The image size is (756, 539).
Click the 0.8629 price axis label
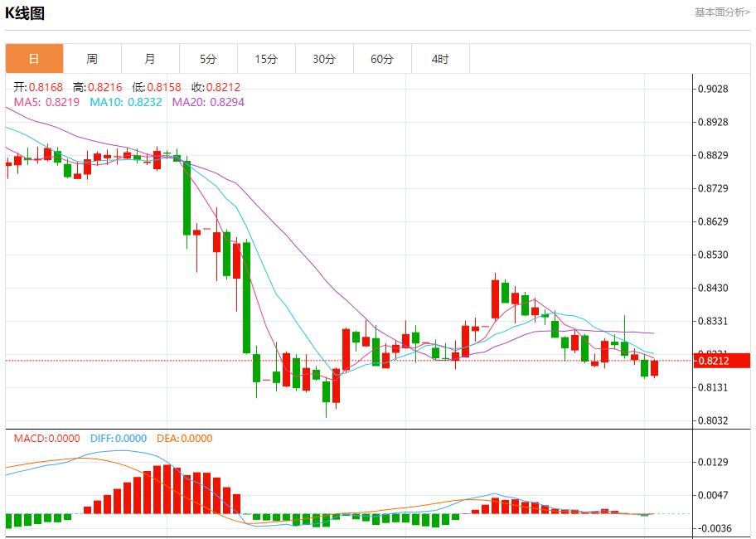[x=713, y=221]
